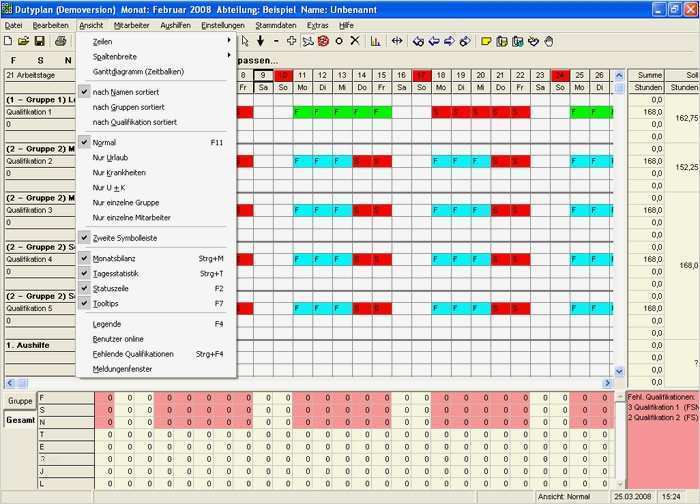Choose 'Ganttdiagramm (Zeitbalken)' menu entry
700x504 pixels.
156,71
